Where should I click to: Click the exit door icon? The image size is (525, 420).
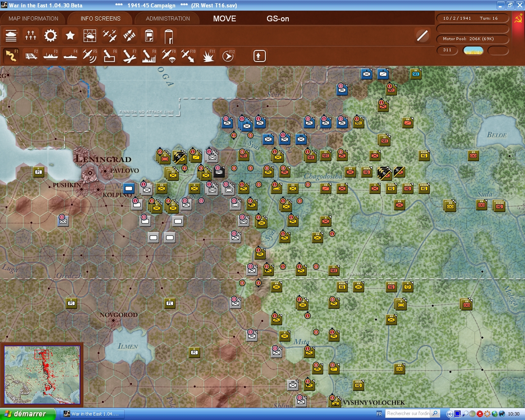pyautogui.click(x=169, y=36)
